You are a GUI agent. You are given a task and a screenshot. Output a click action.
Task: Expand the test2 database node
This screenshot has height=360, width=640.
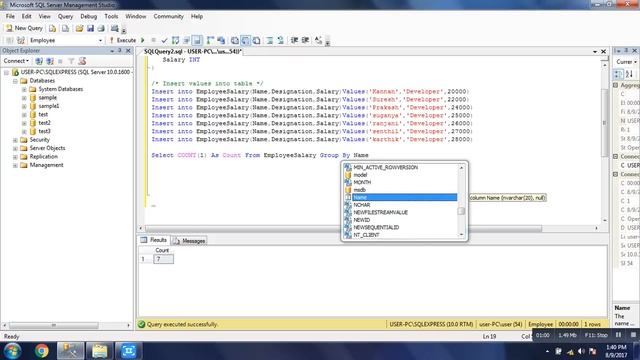(24, 123)
